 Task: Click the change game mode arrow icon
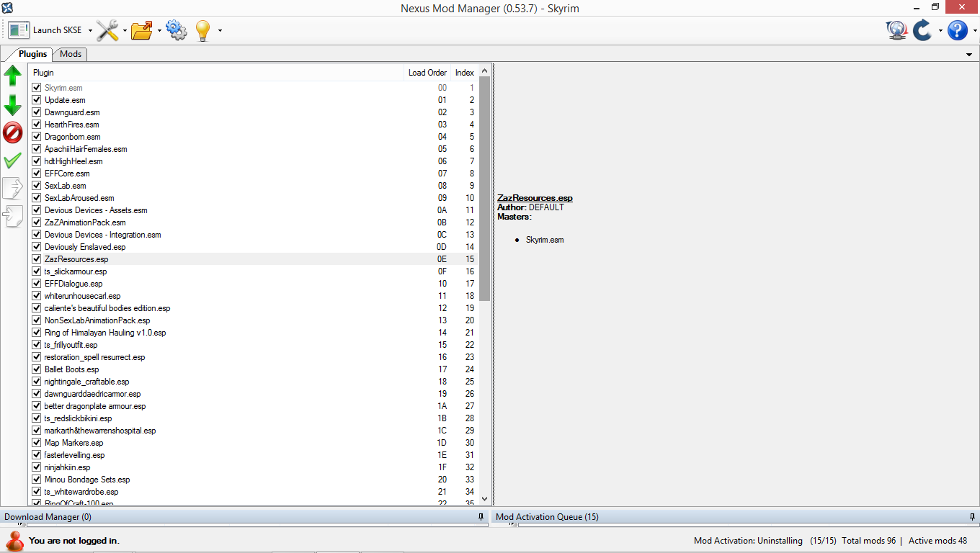(922, 30)
